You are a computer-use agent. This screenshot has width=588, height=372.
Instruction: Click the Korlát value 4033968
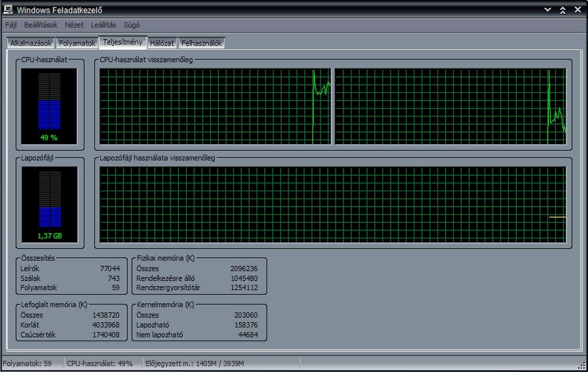pos(106,325)
